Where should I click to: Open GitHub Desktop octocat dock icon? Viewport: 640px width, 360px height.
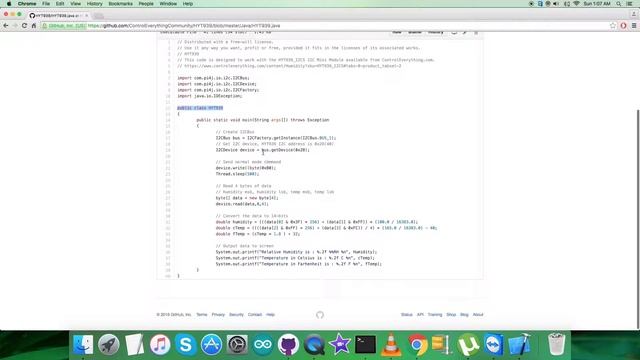point(289,344)
